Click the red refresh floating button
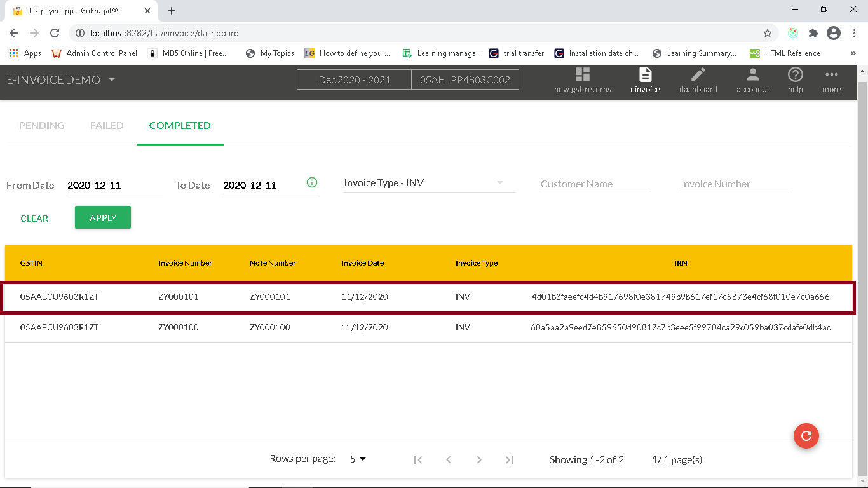Screen dimensions: 868x488 tap(806, 435)
